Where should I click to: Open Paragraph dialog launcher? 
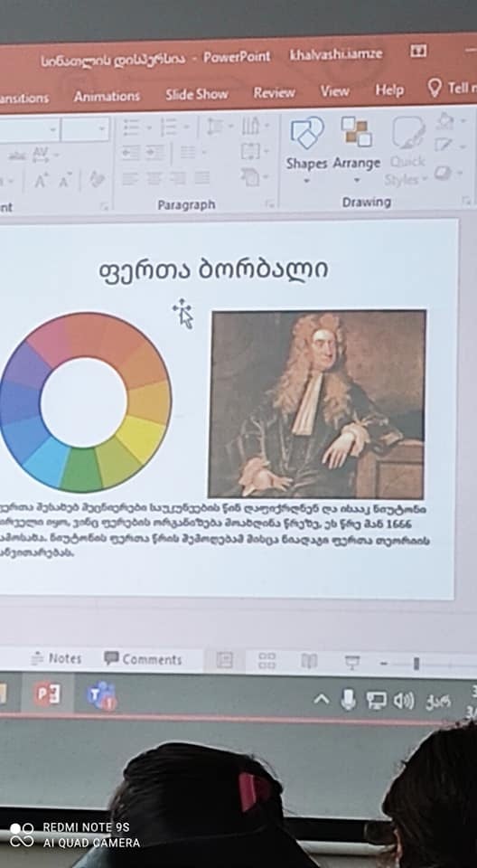tap(270, 205)
